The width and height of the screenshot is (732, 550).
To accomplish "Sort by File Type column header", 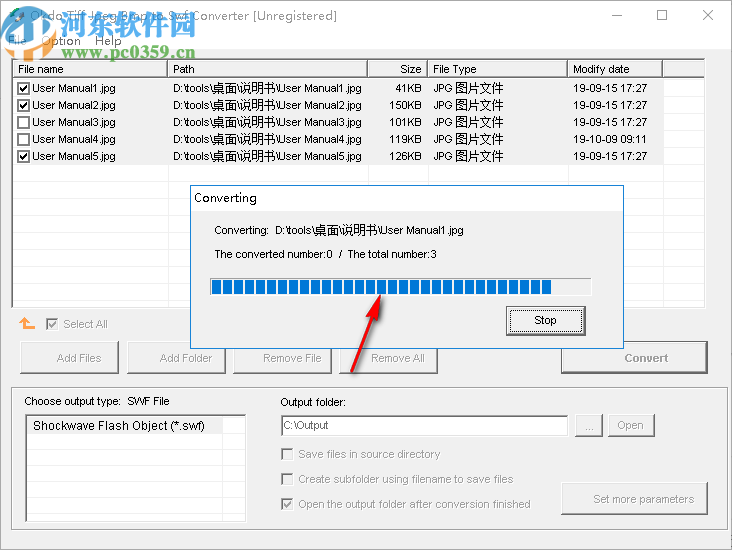I will click(498, 69).
